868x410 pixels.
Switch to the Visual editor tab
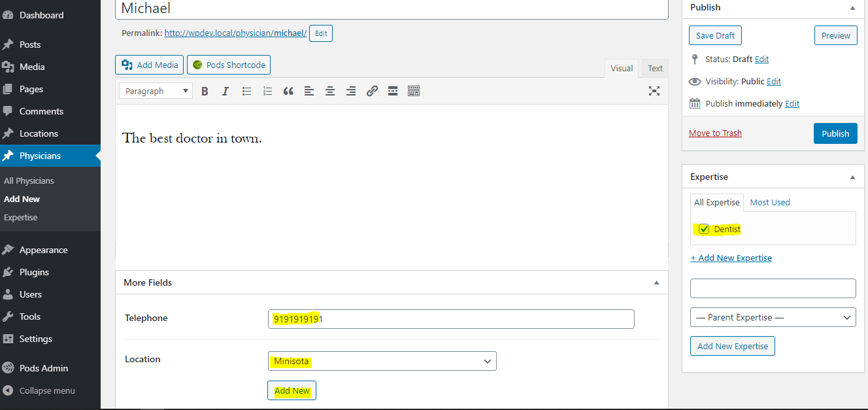coord(622,68)
